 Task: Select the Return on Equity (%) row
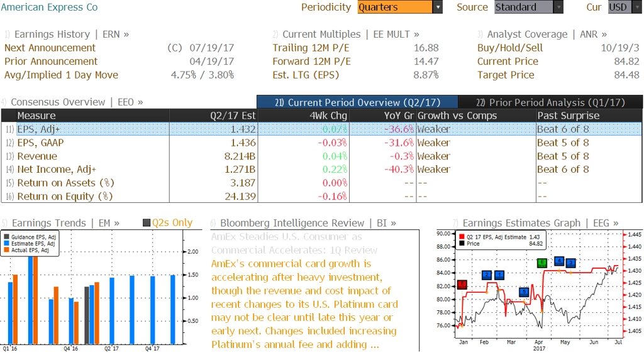(321, 197)
